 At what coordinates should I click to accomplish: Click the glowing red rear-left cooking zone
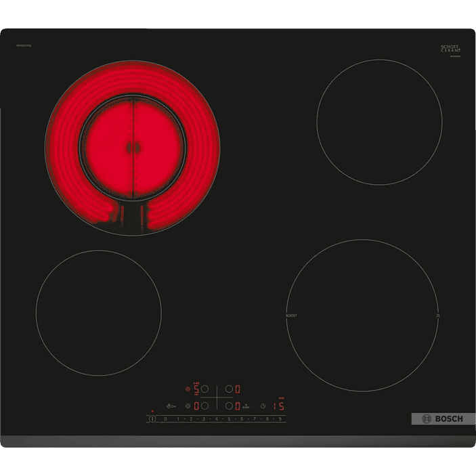tap(133, 148)
